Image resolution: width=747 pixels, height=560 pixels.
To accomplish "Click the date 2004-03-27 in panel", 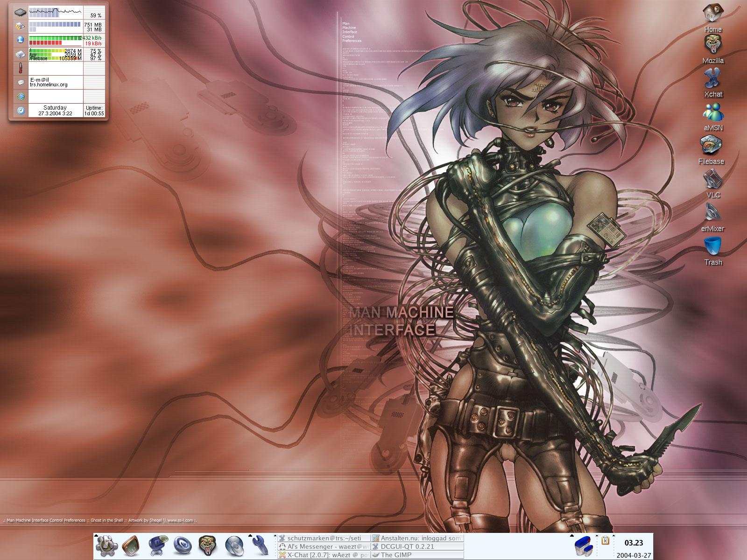I will [634, 555].
